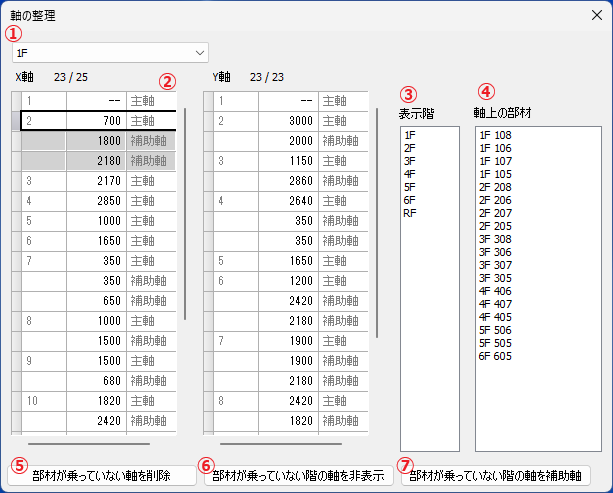Select 1F in the 表示階 list

tap(410, 135)
